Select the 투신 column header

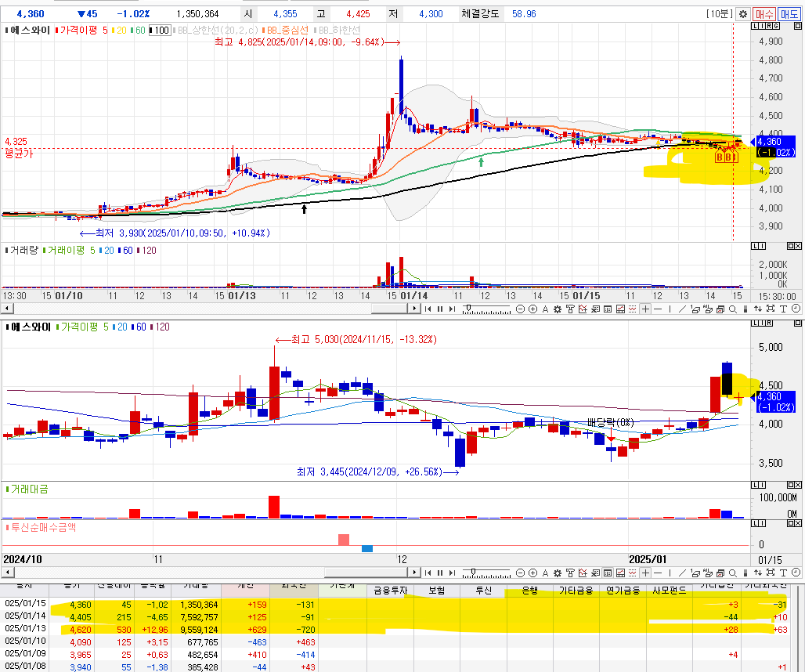coord(483,591)
